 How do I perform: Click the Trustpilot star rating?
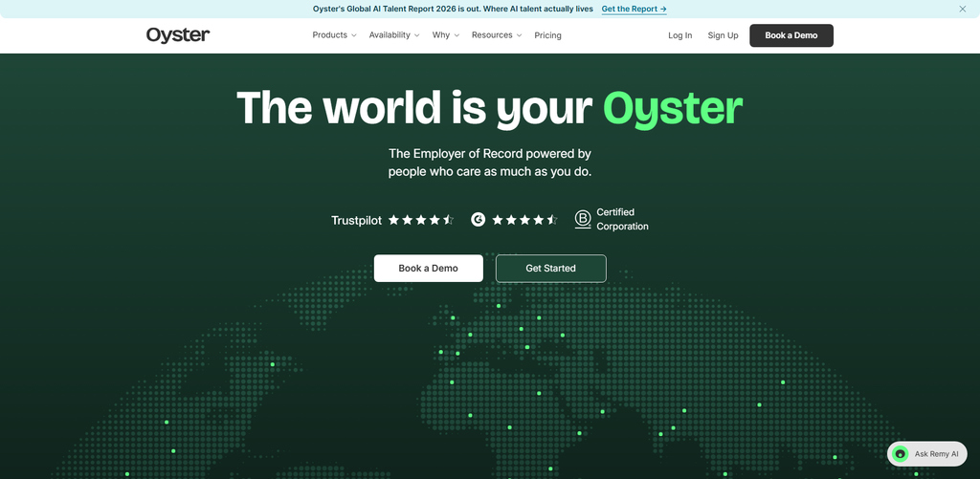(x=421, y=220)
